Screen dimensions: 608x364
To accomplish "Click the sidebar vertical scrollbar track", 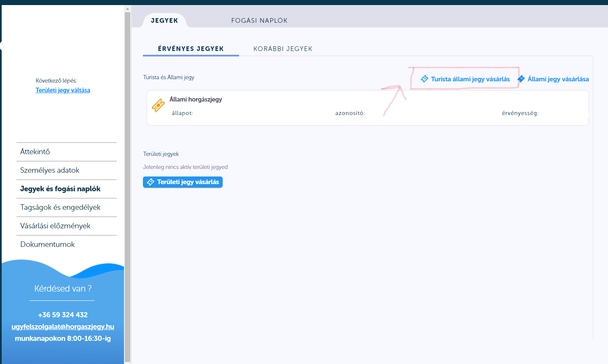I will [127, 187].
